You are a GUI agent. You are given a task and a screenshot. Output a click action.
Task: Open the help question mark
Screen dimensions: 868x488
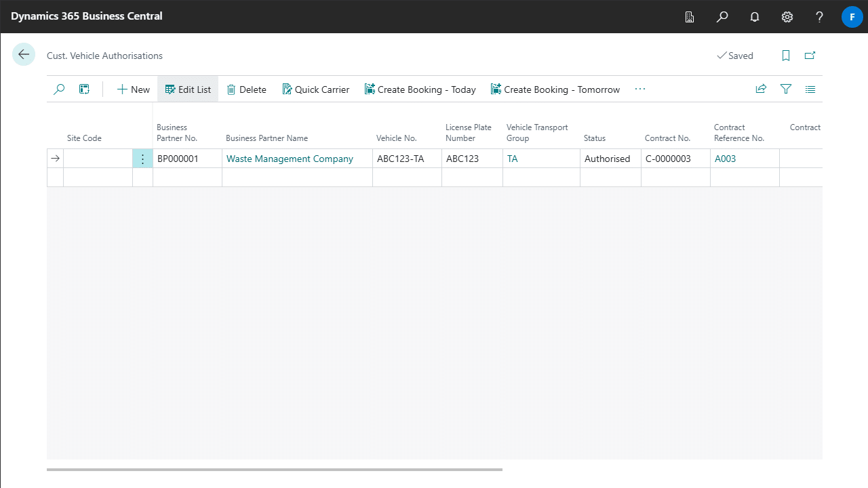819,17
